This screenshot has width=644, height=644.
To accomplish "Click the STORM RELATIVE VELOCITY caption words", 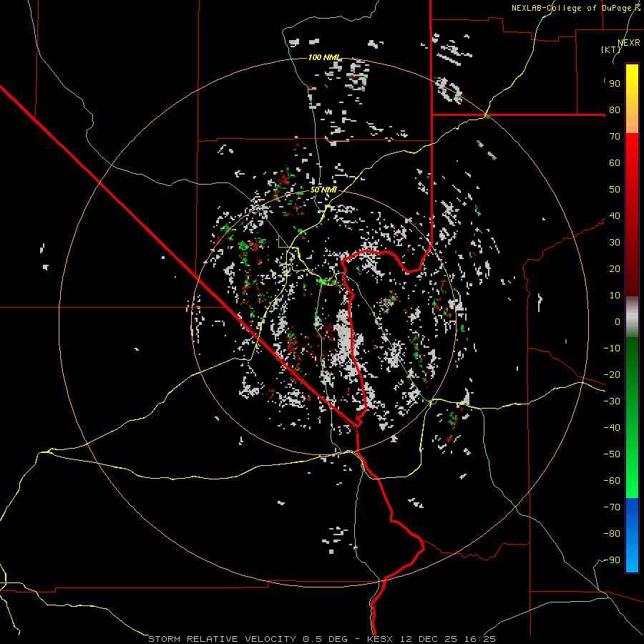I will 222,639.
